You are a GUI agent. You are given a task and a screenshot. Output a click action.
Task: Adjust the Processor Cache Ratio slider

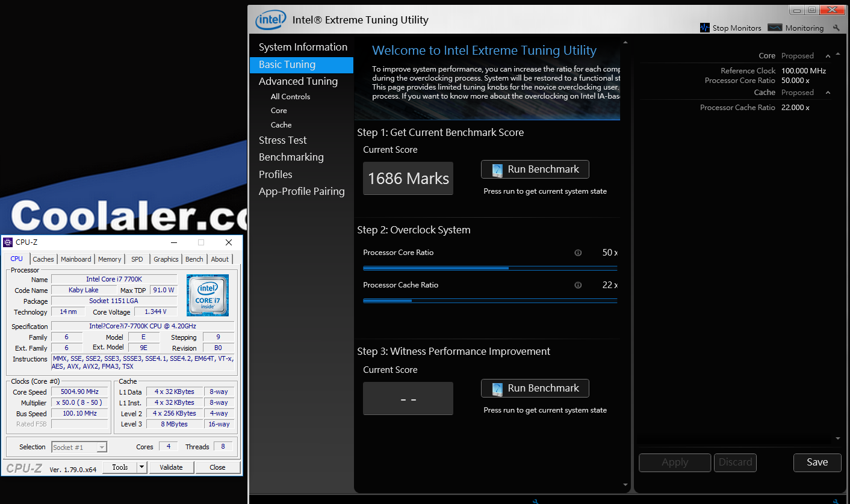click(490, 300)
